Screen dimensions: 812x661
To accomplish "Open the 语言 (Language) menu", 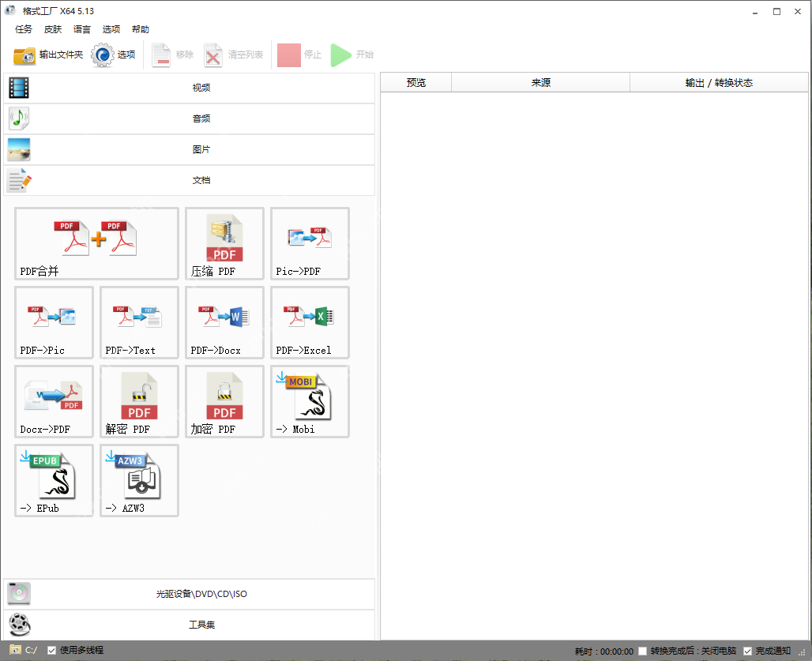I will (x=81, y=29).
